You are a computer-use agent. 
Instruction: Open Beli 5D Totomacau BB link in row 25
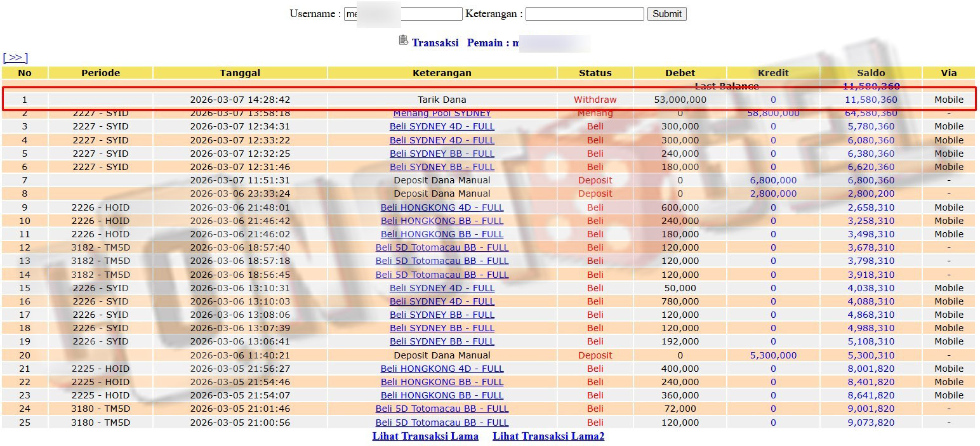(442, 423)
